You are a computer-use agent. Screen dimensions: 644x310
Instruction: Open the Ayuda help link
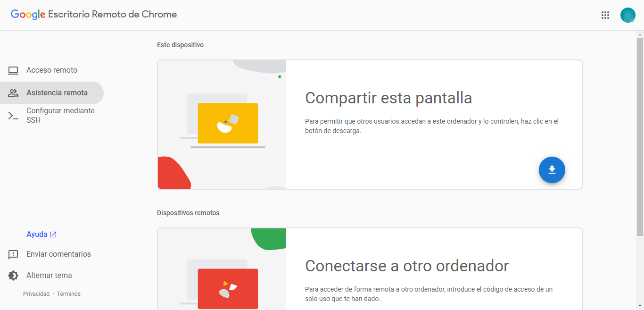tap(37, 235)
